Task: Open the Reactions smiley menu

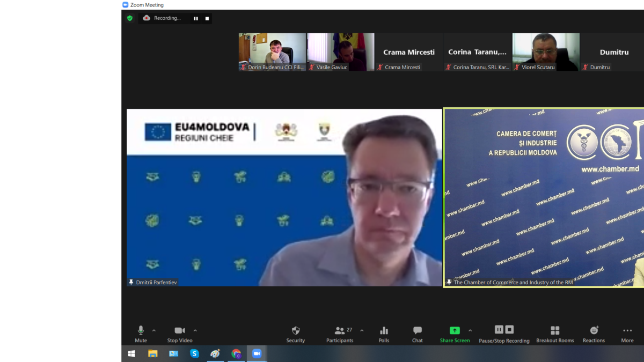Action: (594, 334)
